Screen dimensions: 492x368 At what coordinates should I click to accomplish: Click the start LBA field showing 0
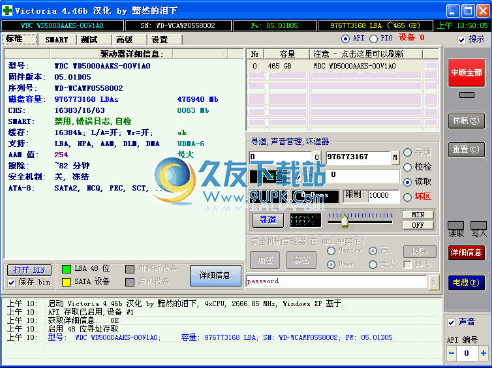click(280, 157)
